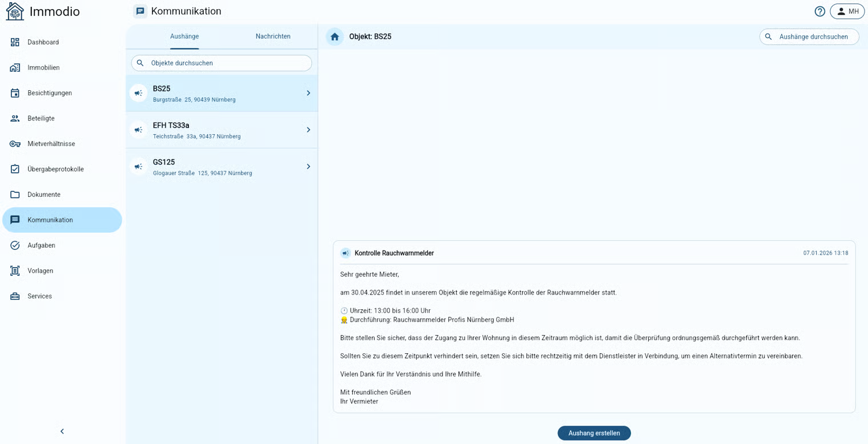Select the Aushänge tab
This screenshot has height=444, width=868.
pos(184,37)
